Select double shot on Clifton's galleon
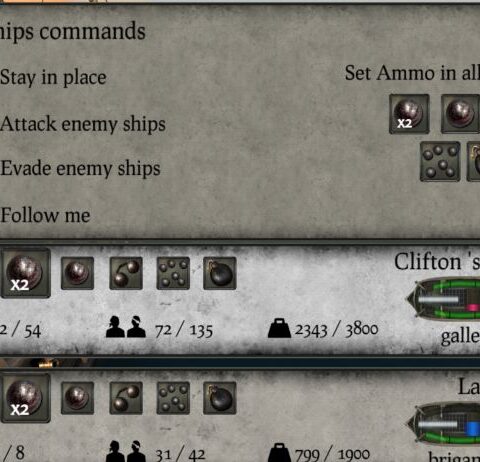 click(25, 273)
